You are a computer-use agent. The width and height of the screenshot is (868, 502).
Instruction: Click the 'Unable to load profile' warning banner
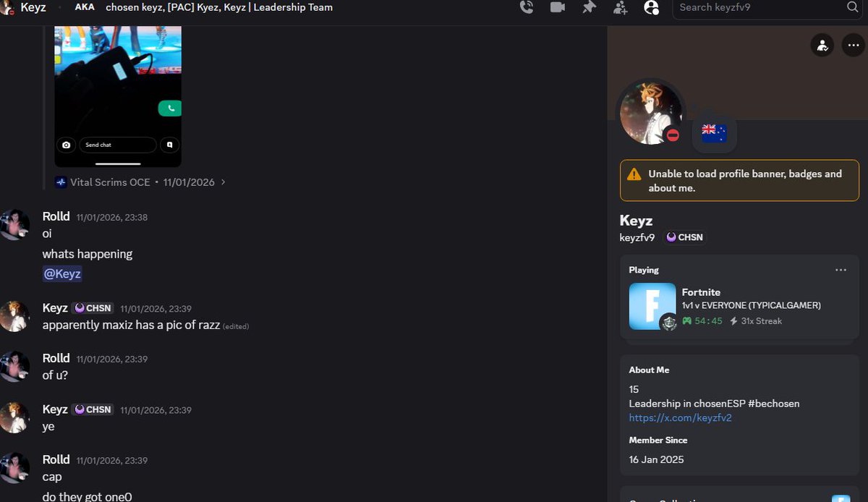[739, 181]
